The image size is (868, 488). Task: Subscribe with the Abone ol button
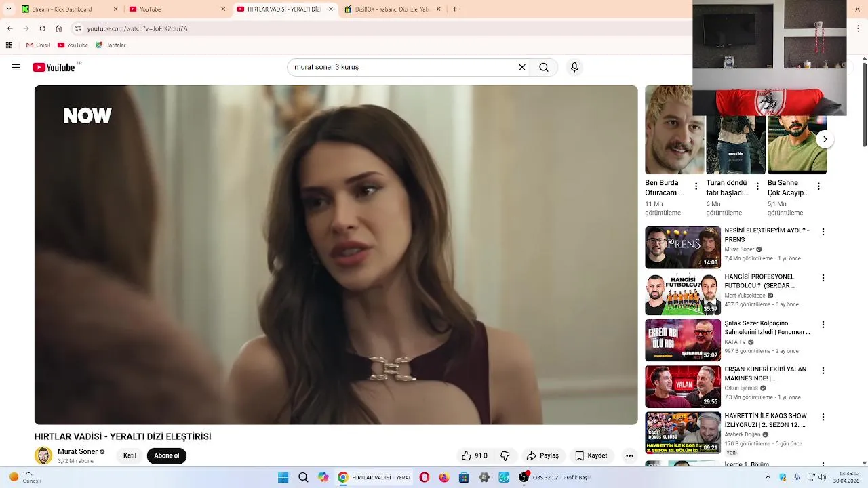tap(167, 455)
